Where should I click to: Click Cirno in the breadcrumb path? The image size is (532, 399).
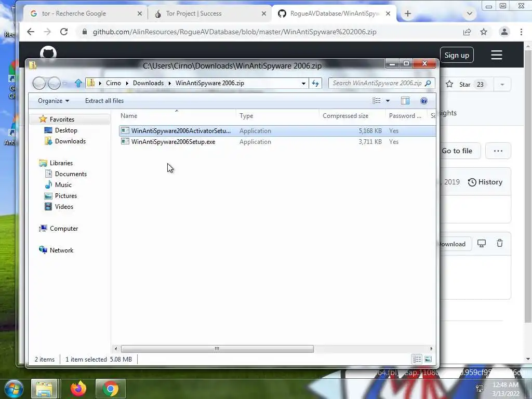click(x=113, y=83)
